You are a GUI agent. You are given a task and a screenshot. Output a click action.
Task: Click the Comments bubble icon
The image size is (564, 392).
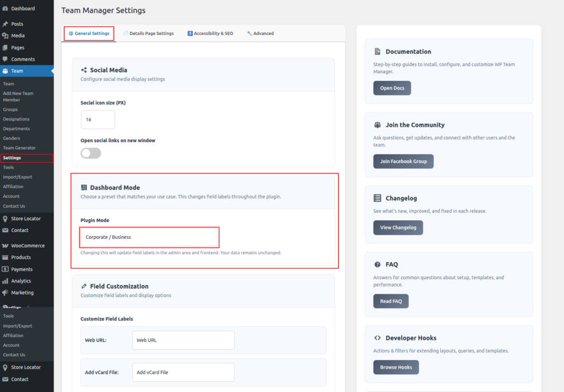coord(6,59)
